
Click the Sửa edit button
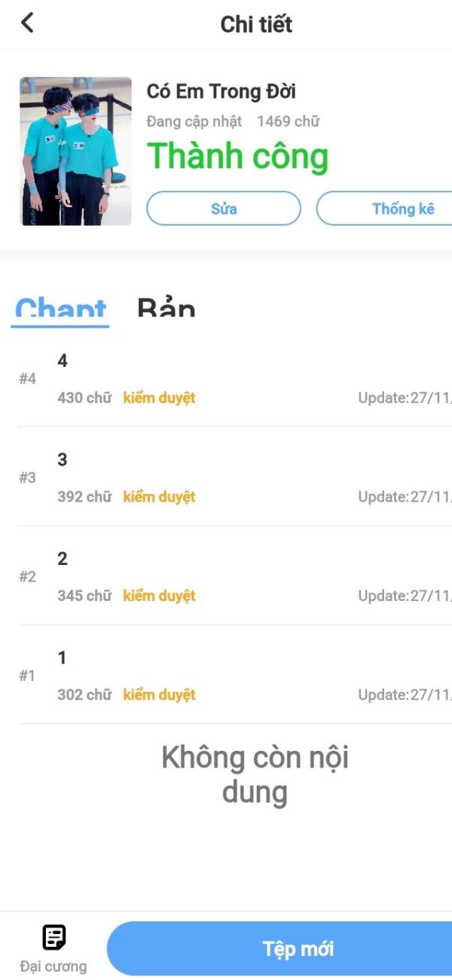click(224, 209)
